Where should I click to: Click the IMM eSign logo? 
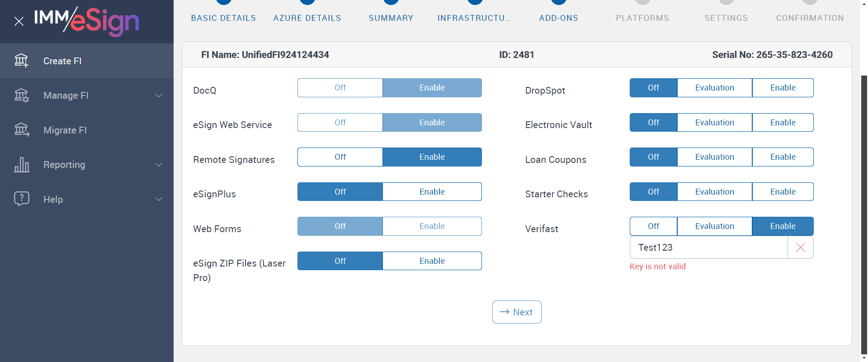(86, 21)
